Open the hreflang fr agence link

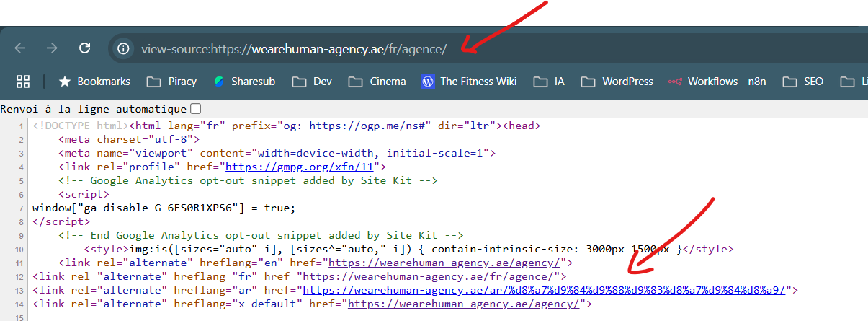pos(428,276)
